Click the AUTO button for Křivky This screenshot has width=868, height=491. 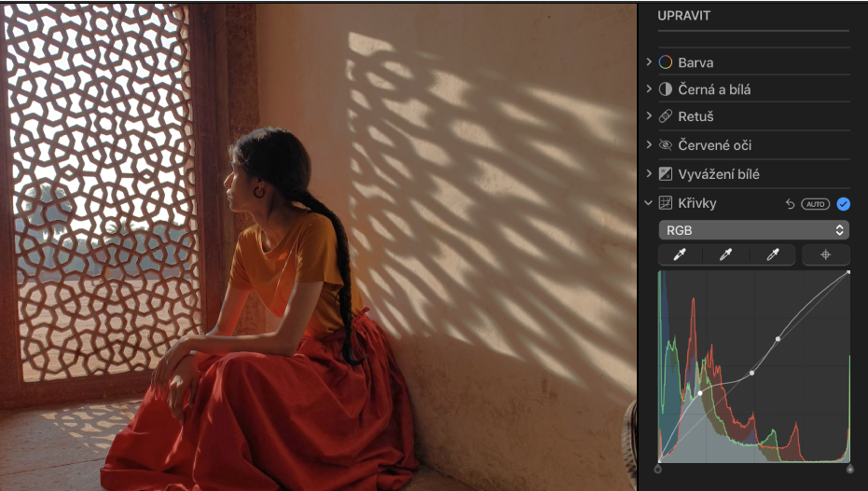[x=816, y=204]
